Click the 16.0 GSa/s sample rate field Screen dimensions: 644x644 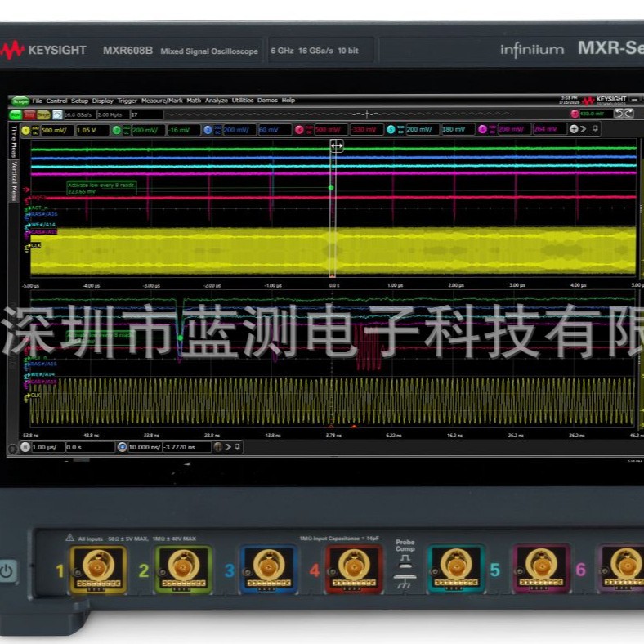[79, 115]
